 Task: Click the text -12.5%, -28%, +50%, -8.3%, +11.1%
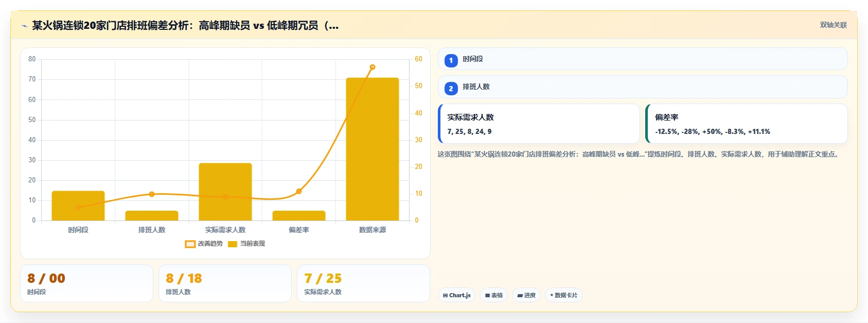713,131
